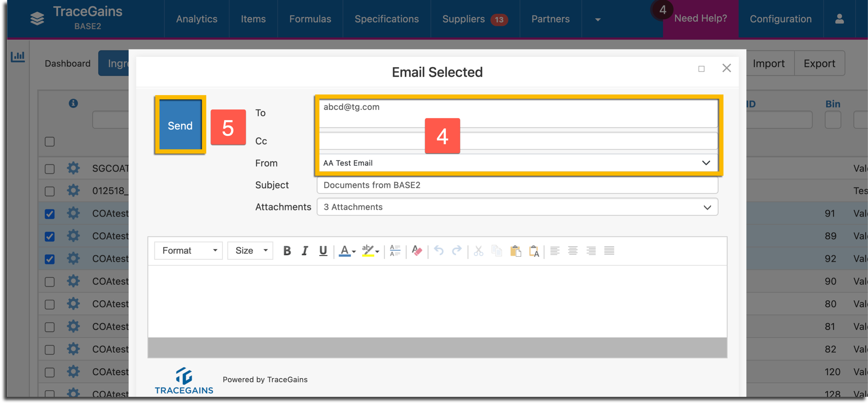
Task: Close the Email Selected dialog
Action: 726,68
